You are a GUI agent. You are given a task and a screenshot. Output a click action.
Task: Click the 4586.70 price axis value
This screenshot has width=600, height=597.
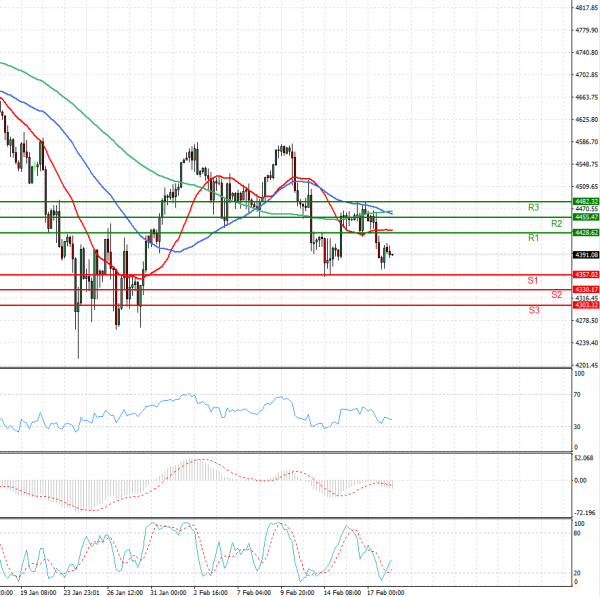(587, 142)
